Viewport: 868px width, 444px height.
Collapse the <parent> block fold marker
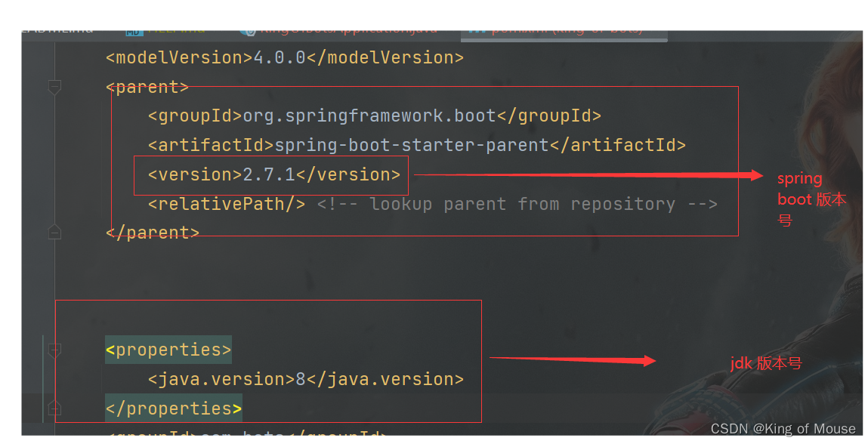[54, 87]
